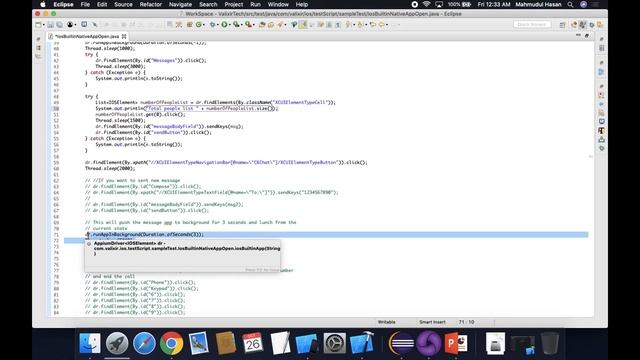The height and width of the screenshot is (360, 640).
Task: Open the Run configurations dropdown arrow
Action: [x=229, y=25]
